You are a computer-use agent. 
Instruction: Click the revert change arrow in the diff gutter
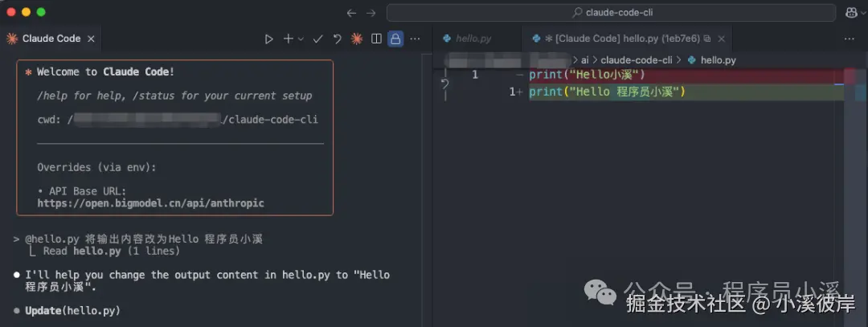point(444,84)
